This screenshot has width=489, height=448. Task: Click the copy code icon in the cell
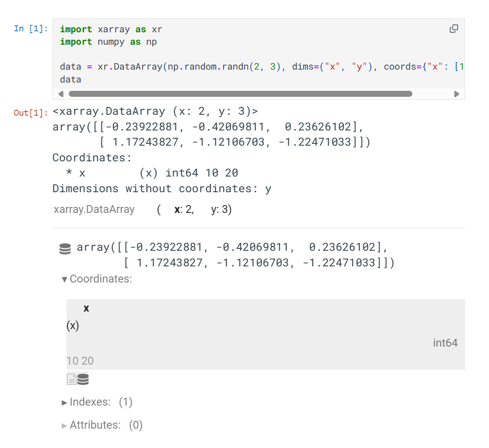click(453, 29)
